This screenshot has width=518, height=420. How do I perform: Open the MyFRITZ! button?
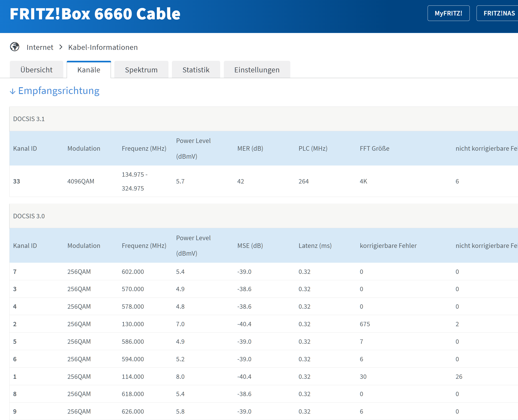[x=448, y=13]
